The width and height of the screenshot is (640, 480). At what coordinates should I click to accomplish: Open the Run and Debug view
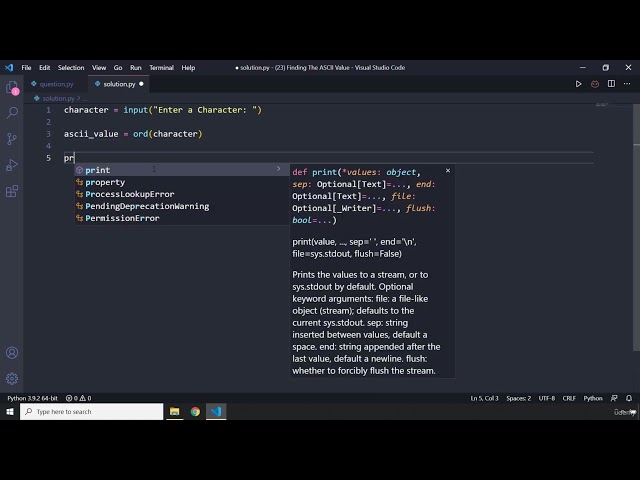[x=12, y=165]
